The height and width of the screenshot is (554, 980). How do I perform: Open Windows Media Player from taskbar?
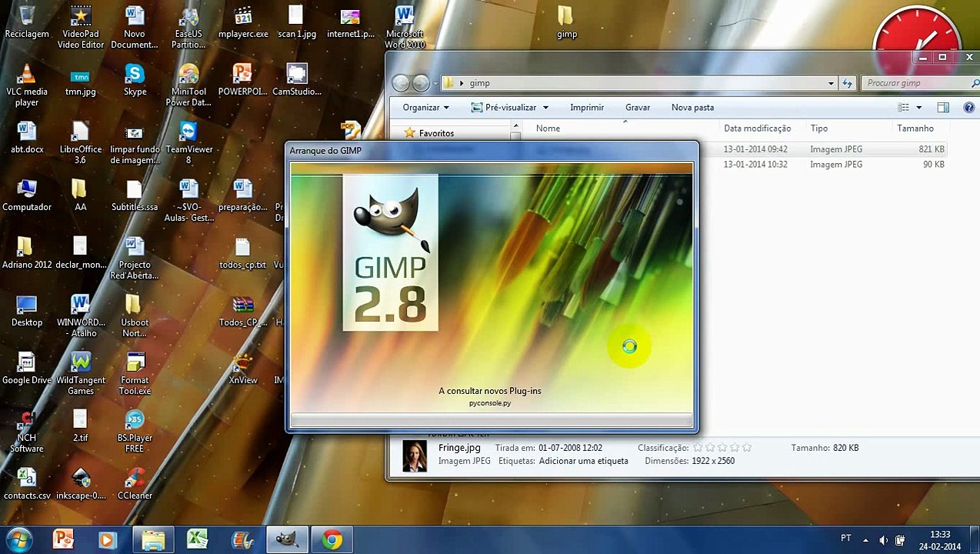point(107,539)
